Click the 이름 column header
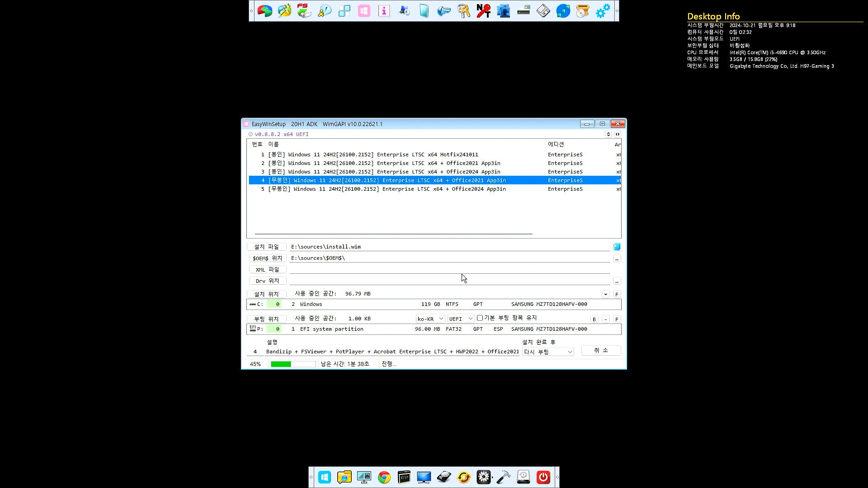The image size is (868, 488). 406,144
